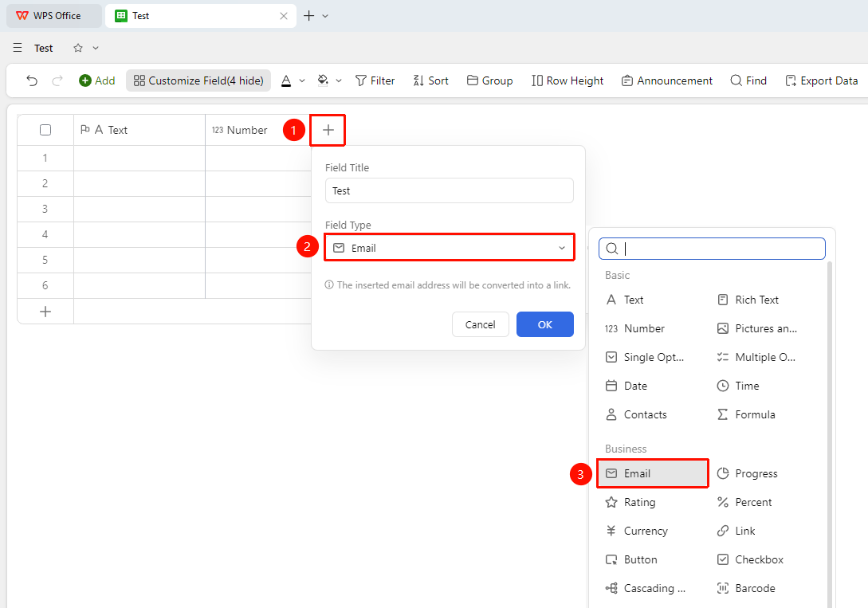Choose the Single Option field type
The width and height of the screenshot is (868, 608).
(646, 357)
